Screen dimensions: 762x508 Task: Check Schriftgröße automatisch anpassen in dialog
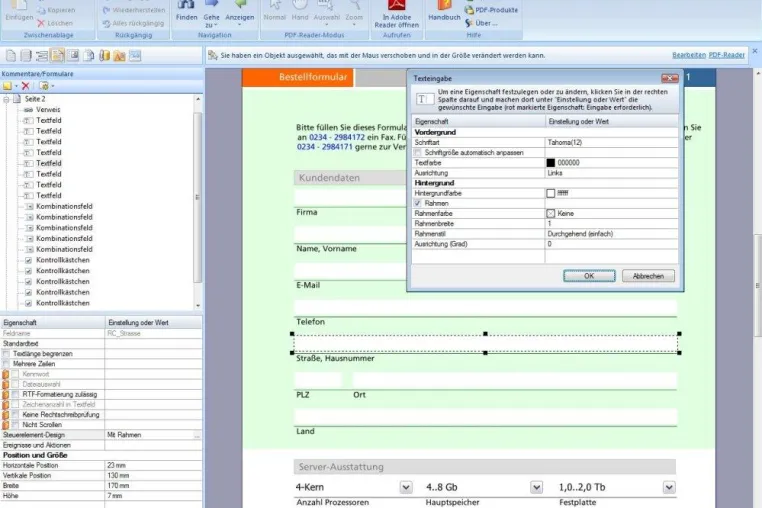(x=418, y=153)
